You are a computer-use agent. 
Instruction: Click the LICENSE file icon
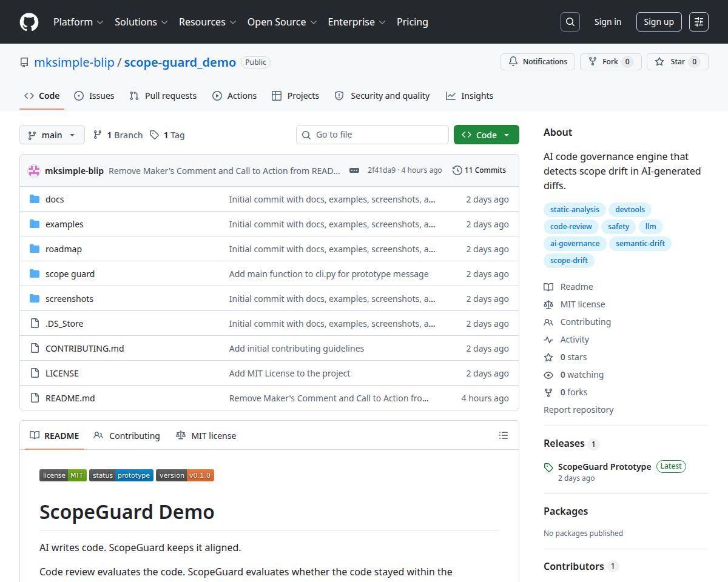pyautogui.click(x=35, y=373)
